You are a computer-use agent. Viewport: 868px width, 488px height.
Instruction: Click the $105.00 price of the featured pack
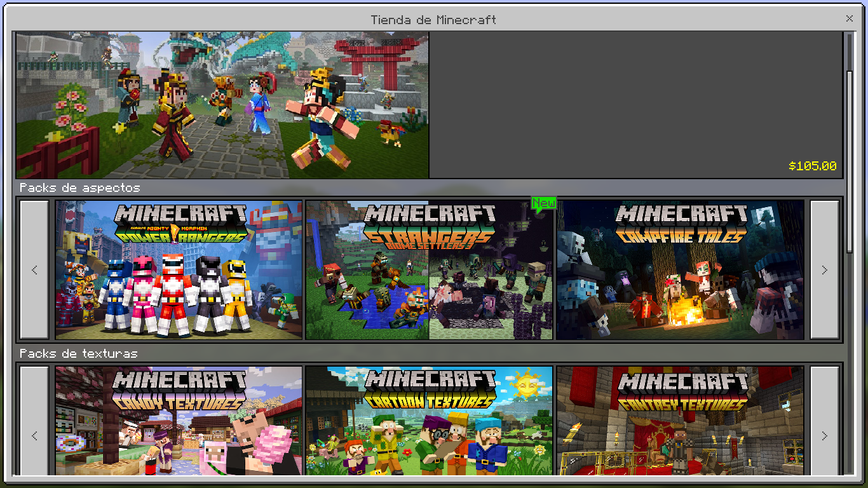point(812,166)
